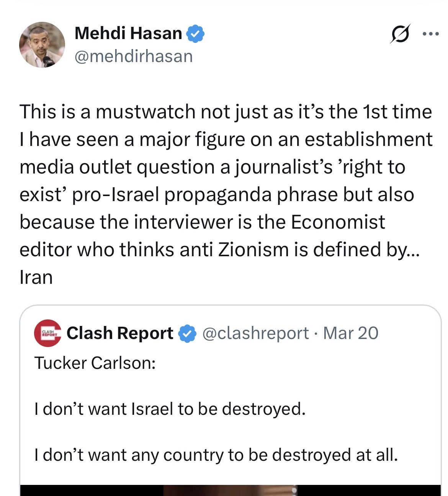Click the red Clash Report logo avatar
448x496 pixels.
[47, 333]
